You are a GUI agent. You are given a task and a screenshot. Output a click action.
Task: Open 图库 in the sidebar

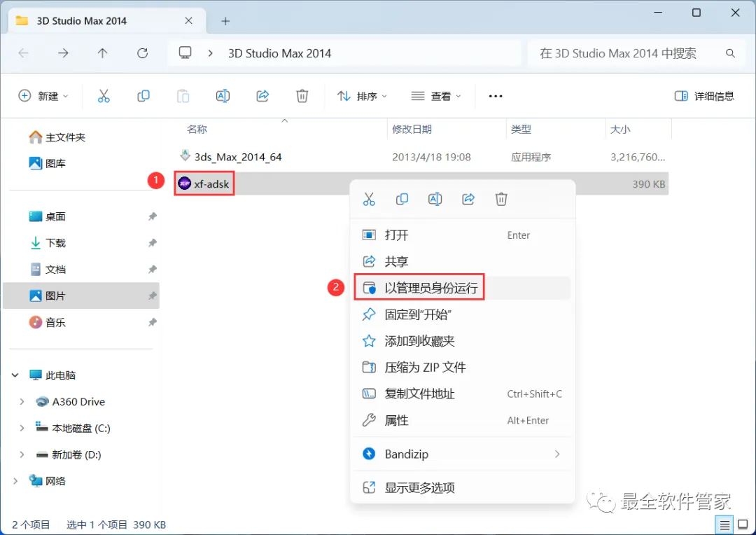pyautogui.click(x=48, y=164)
